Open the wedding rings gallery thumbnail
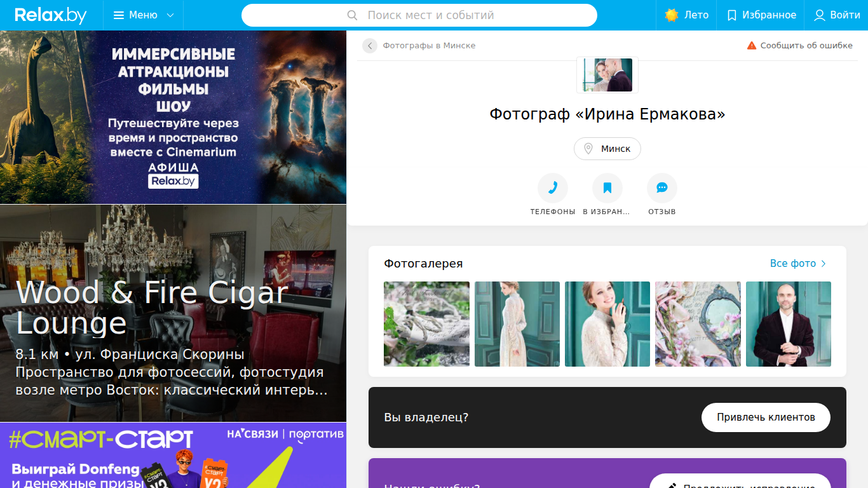Screen dimensions: 868x488 click(x=427, y=324)
